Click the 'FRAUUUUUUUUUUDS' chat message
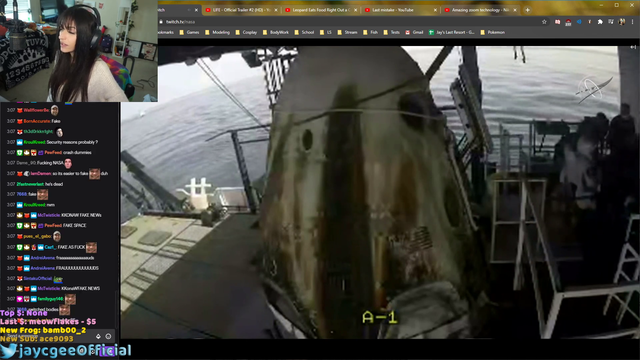This screenshot has width=640, height=360. coord(77,268)
